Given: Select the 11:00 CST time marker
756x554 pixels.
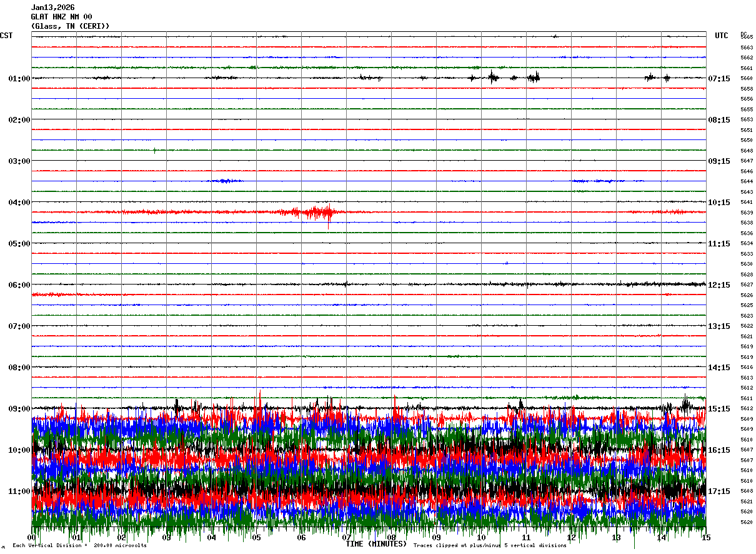Looking at the screenshot, I should (19, 491).
